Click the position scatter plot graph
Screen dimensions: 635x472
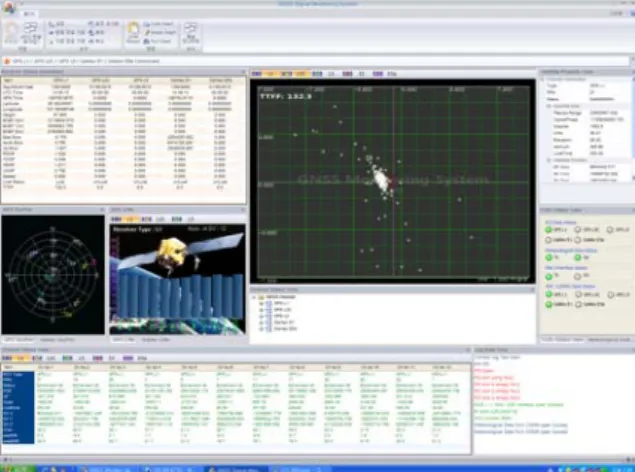click(393, 181)
